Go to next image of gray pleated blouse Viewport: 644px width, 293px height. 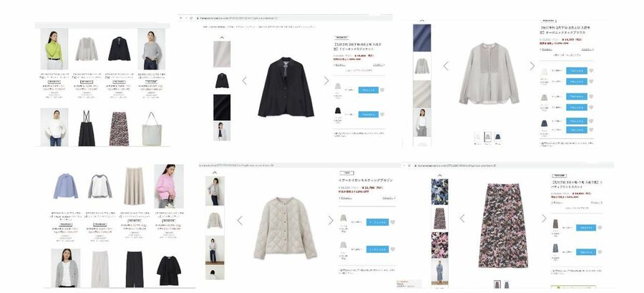pyautogui.click(x=532, y=66)
